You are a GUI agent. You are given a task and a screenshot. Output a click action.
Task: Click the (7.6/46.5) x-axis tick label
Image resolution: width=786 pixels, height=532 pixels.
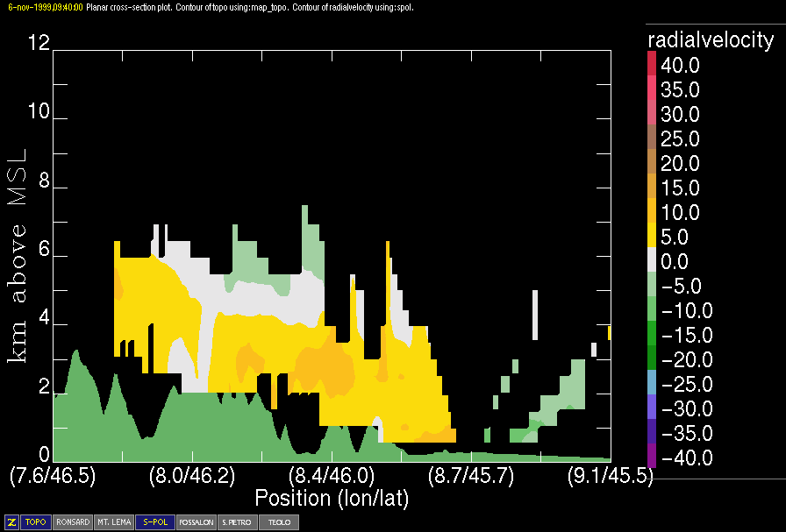pyautogui.click(x=53, y=478)
